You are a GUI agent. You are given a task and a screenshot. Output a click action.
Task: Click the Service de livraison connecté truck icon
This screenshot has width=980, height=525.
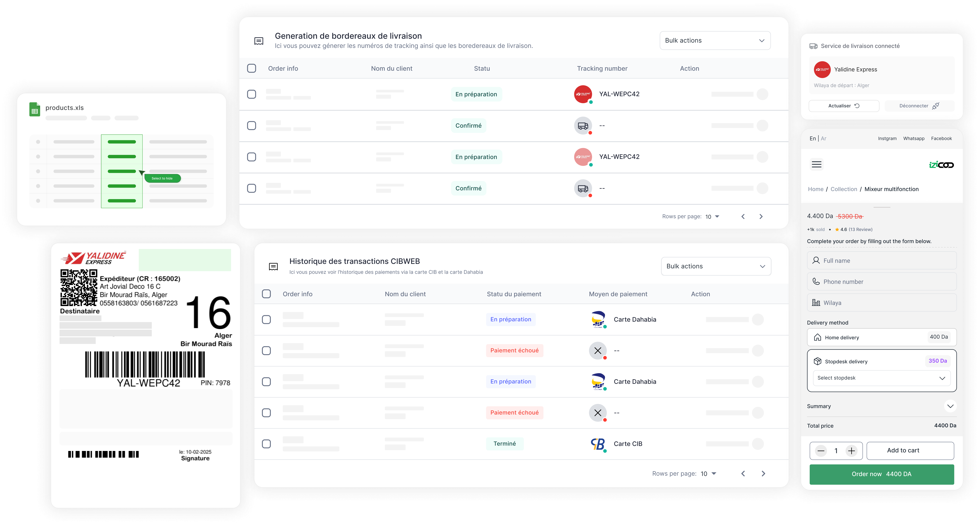[813, 46]
